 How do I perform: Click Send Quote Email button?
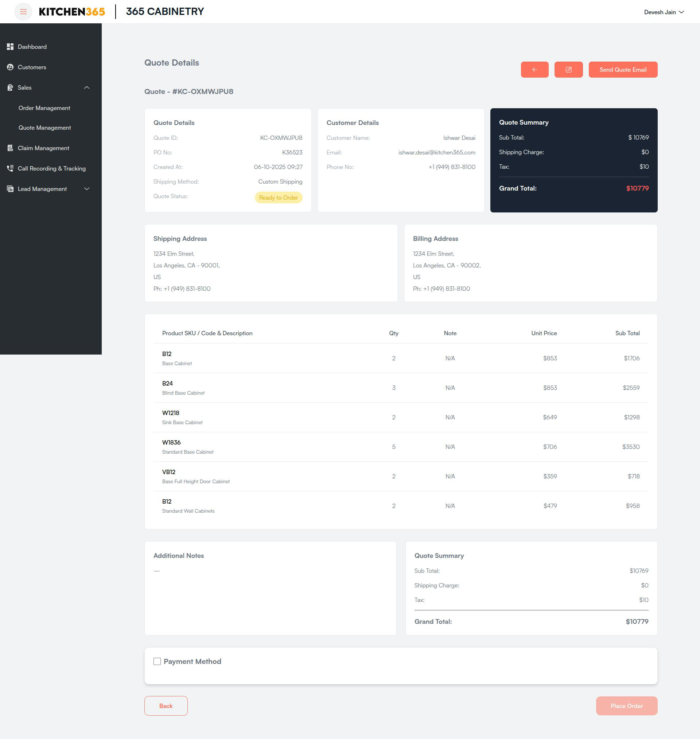tap(623, 70)
